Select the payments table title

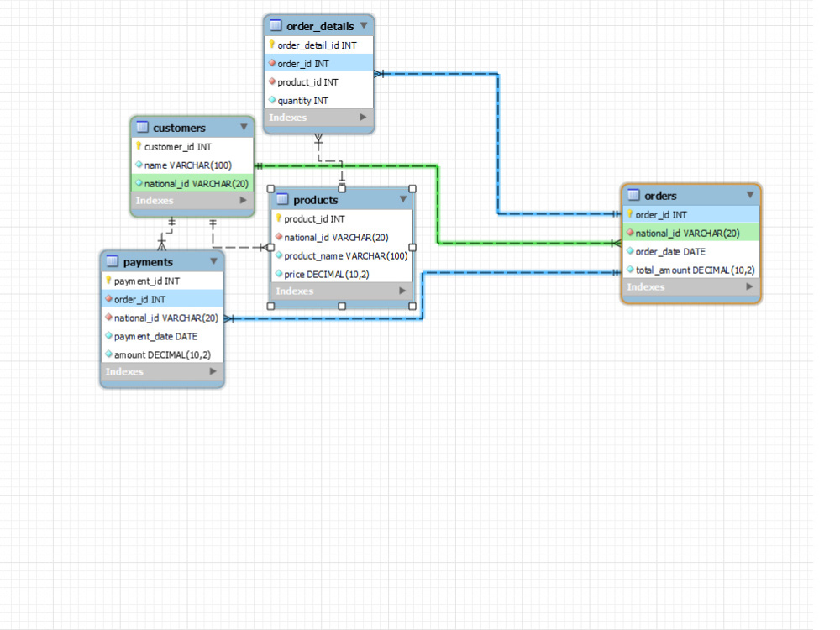(x=148, y=262)
